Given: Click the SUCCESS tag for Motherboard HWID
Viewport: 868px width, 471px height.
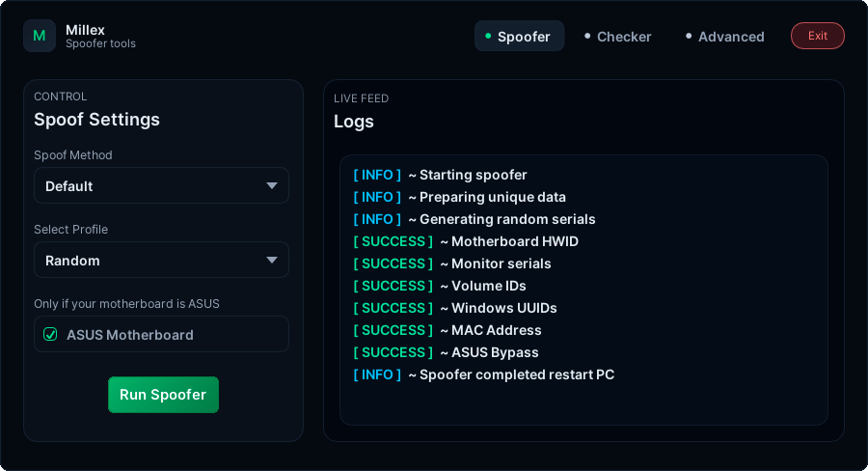Looking at the screenshot, I should pyautogui.click(x=393, y=241).
